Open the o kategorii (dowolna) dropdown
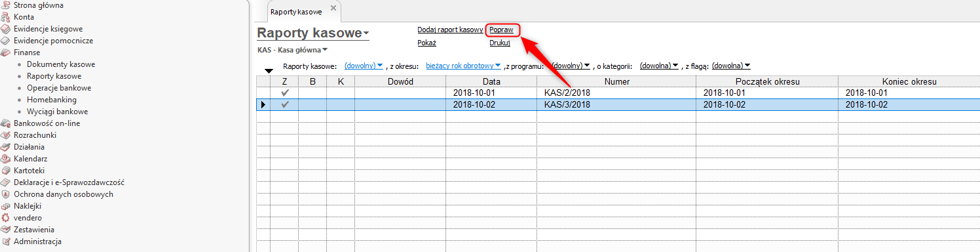 659,66
